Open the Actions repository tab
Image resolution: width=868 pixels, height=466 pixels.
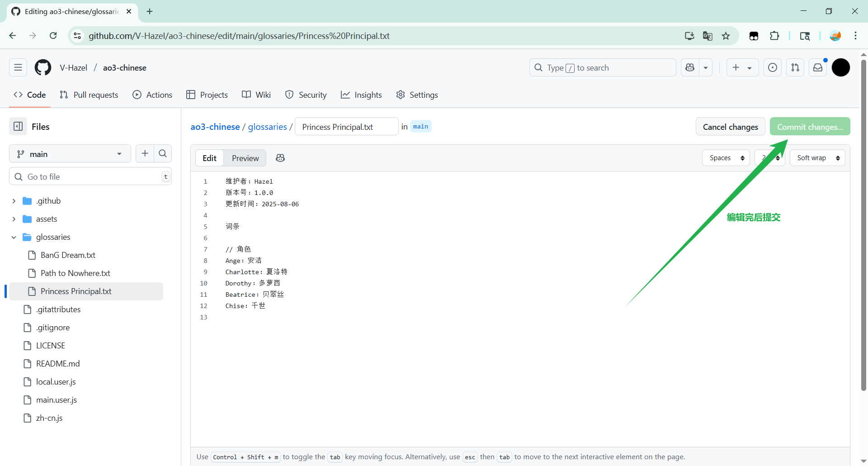(x=152, y=95)
